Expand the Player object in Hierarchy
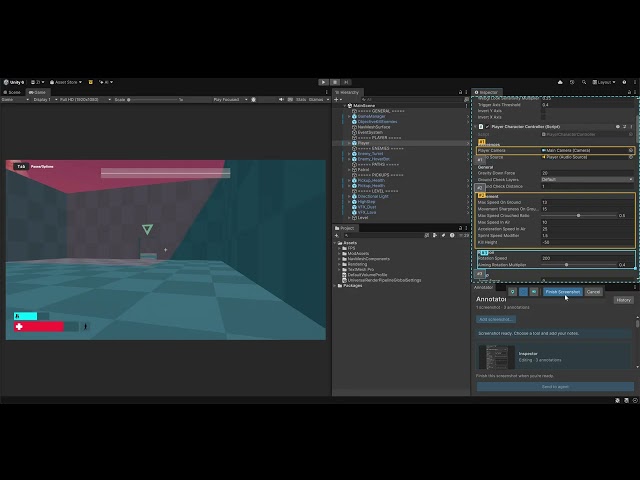The image size is (640, 480). pyautogui.click(x=349, y=143)
